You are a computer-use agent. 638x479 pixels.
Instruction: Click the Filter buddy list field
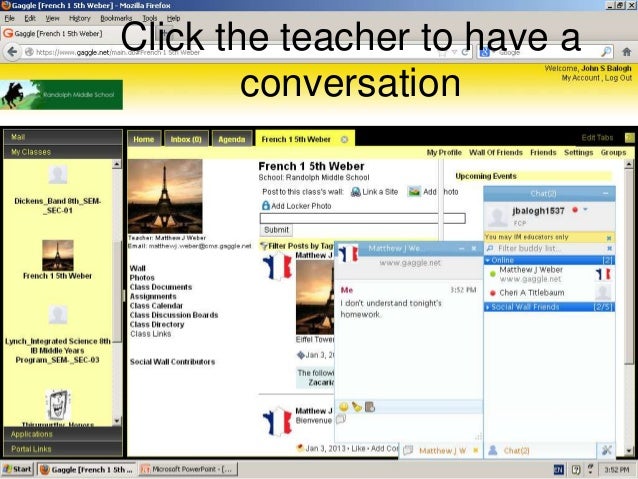tap(547, 248)
